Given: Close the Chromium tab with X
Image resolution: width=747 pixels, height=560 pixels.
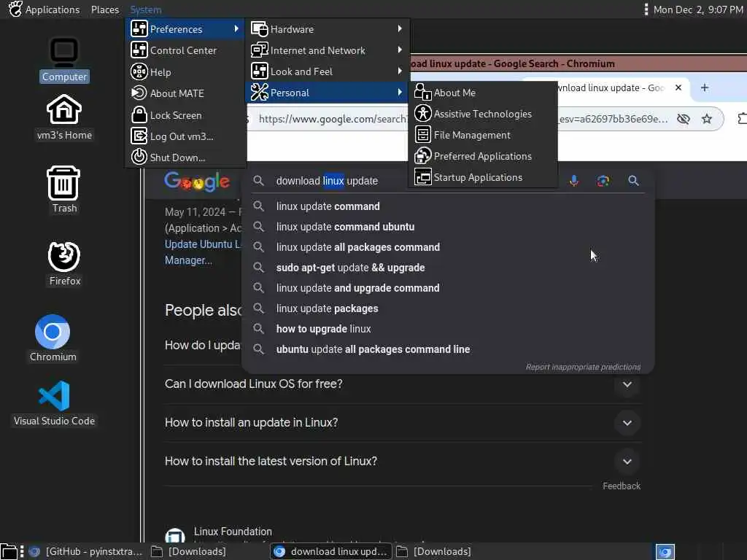Looking at the screenshot, I should (678, 87).
